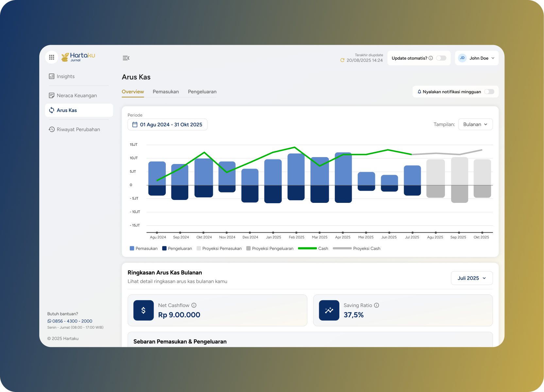Open the apps grid icon
This screenshot has height=392, width=544.
tap(52, 57)
